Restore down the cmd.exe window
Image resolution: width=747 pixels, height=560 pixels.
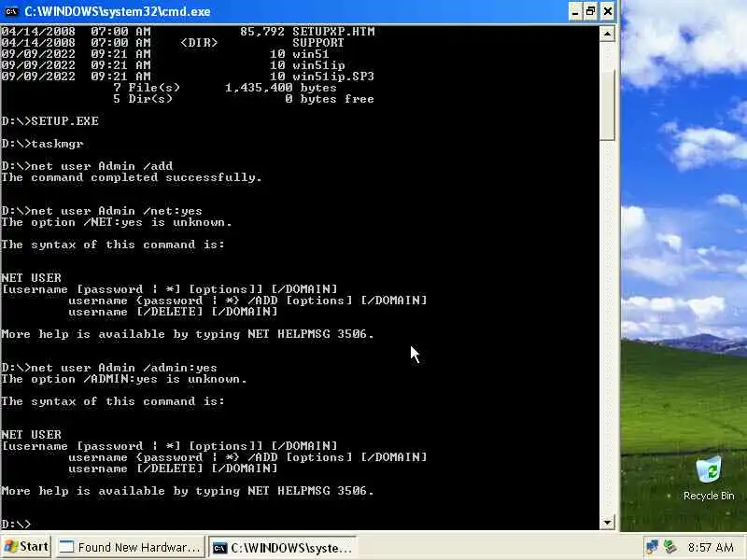[x=591, y=11]
